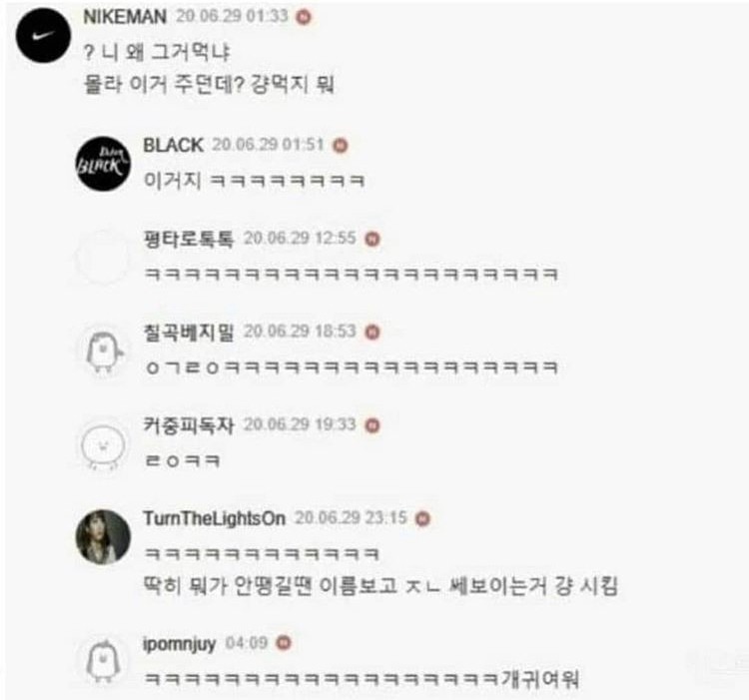This screenshot has height=700, width=749.
Task: Click the red badge next to TurnTheLightsOn's timestamp
Action: 422,519
